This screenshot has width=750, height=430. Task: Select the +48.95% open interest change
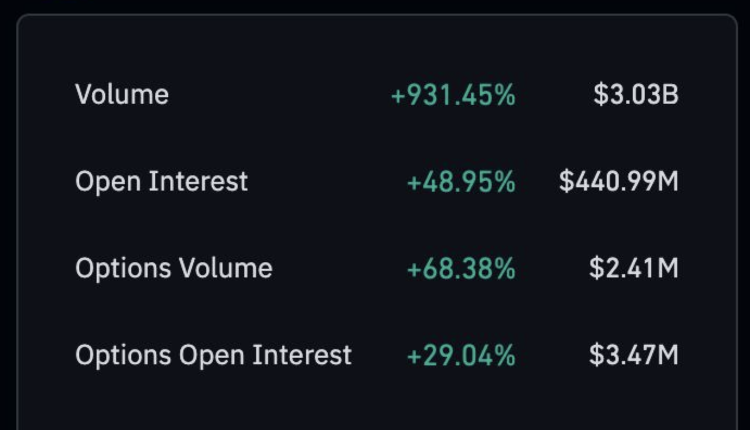tap(461, 182)
